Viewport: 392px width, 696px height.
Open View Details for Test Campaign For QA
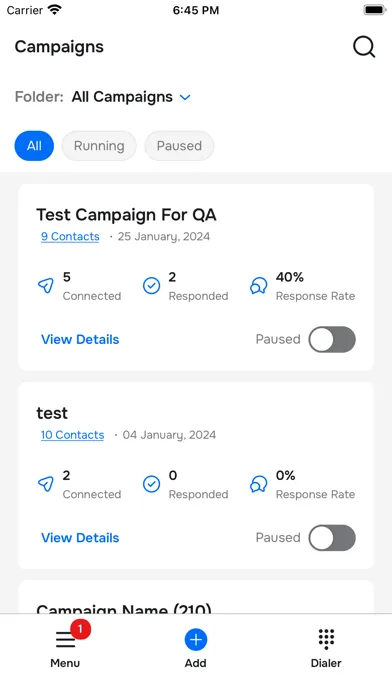click(x=80, y=340)
